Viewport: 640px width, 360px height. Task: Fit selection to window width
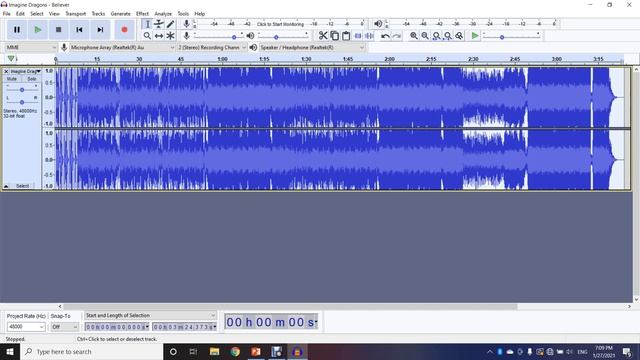click(436, 36)
